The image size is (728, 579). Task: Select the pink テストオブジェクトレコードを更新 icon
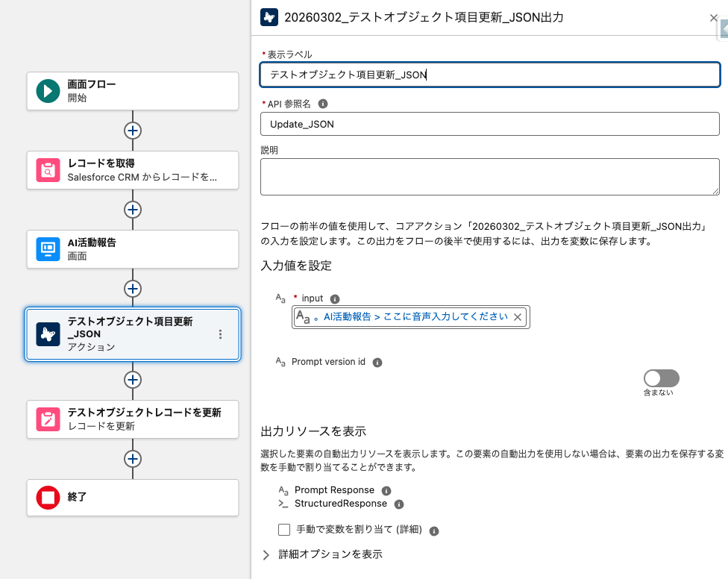(x=48, y=419)
